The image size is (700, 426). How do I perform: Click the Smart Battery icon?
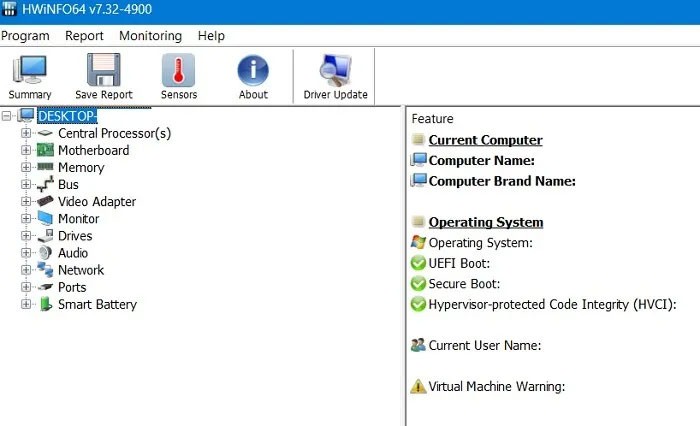45,304
